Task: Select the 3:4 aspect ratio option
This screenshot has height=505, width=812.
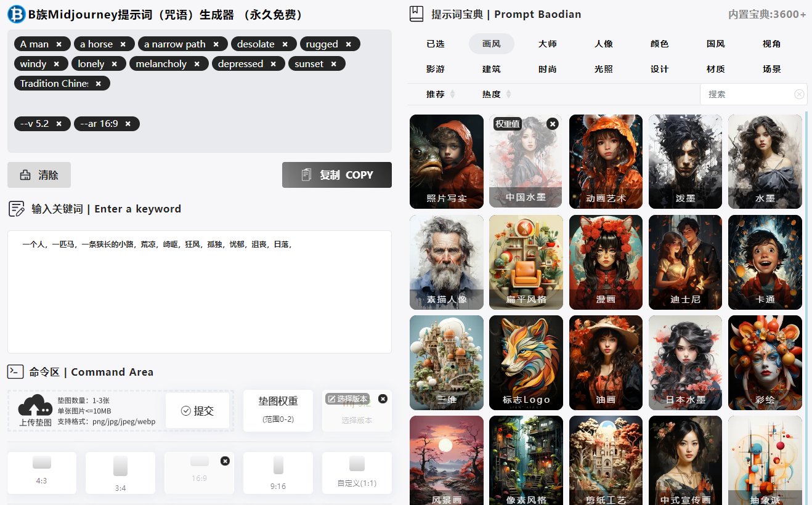Action: click(x=120, y=472)
